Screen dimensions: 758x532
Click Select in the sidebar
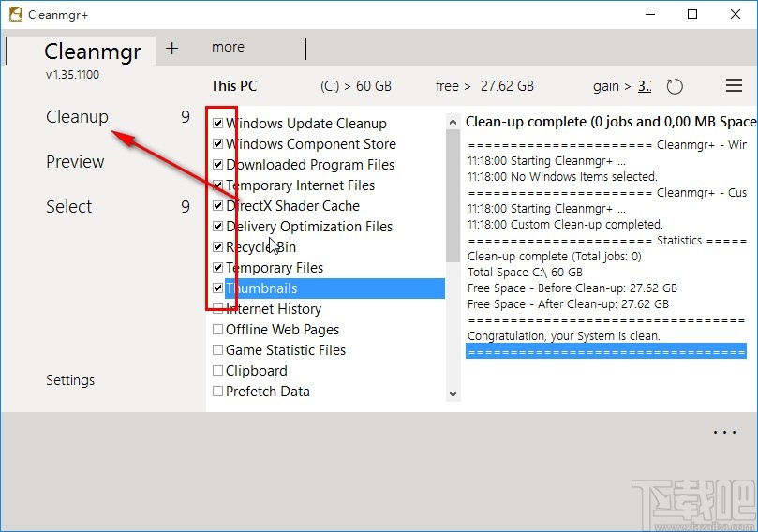point(68,206)
